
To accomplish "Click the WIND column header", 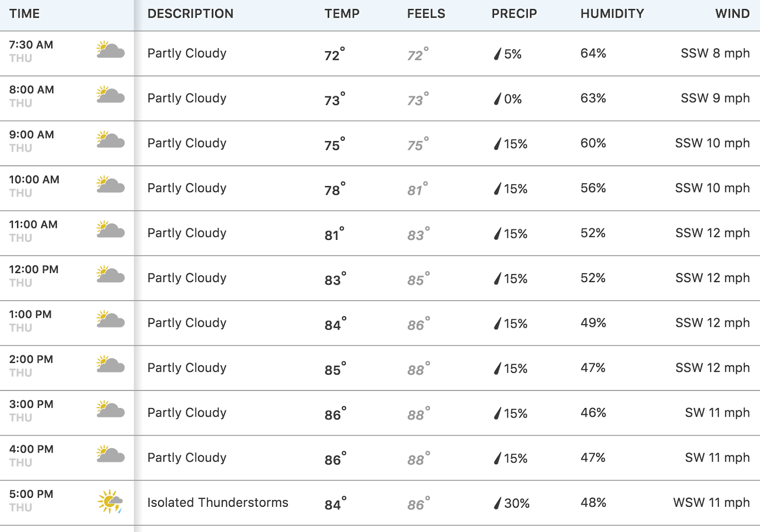I will (732, 14).
